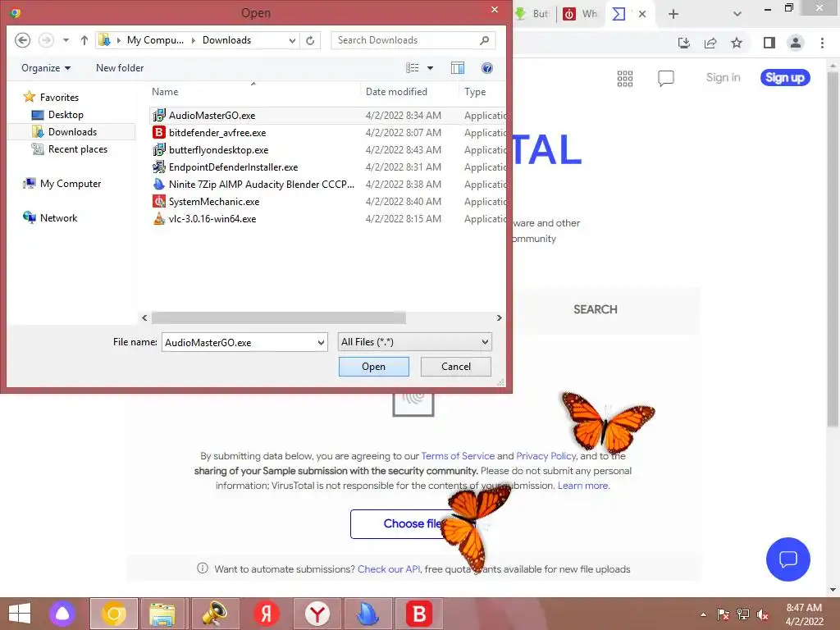Image resolution: width=840 pixels, height=630 pixels.
Task: Open the recent locations dropdown arrow
Action: click(66, 40)
